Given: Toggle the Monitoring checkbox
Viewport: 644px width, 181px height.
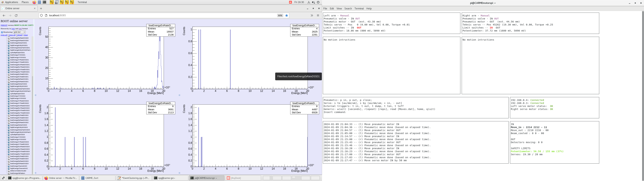Looking at the screenshot, I should click(x=2, y=32).
